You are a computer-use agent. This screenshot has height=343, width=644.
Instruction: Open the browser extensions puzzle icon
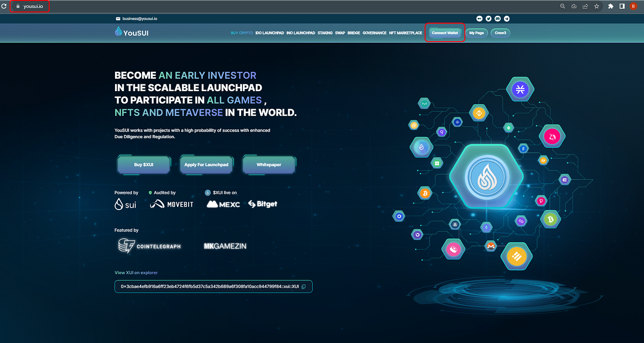[610, 6]
